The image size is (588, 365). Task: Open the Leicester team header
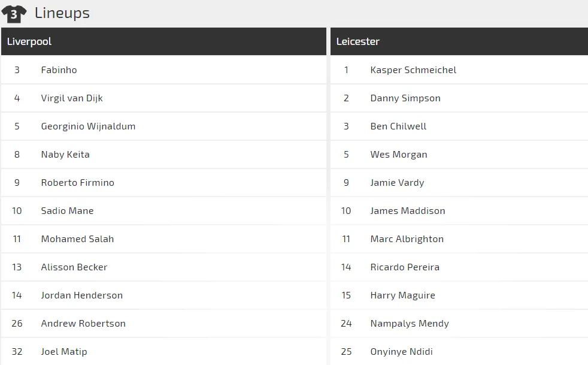click(459, 41)
